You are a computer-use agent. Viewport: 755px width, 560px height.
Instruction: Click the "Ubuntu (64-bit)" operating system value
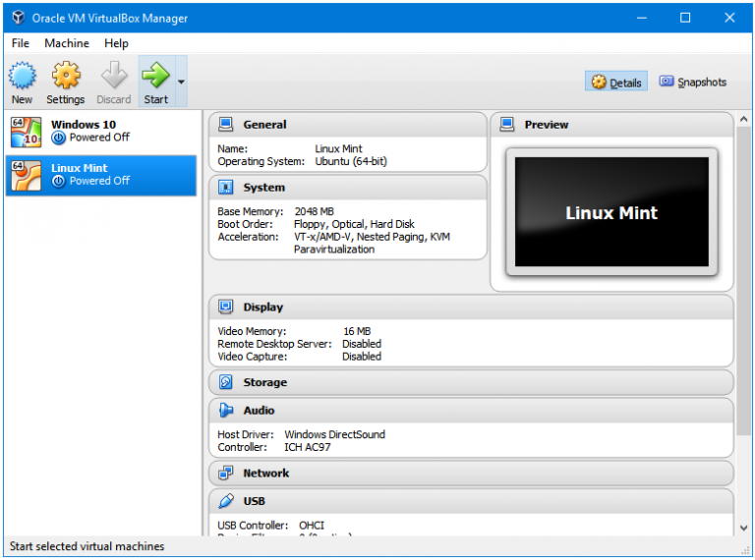(351, 162)
